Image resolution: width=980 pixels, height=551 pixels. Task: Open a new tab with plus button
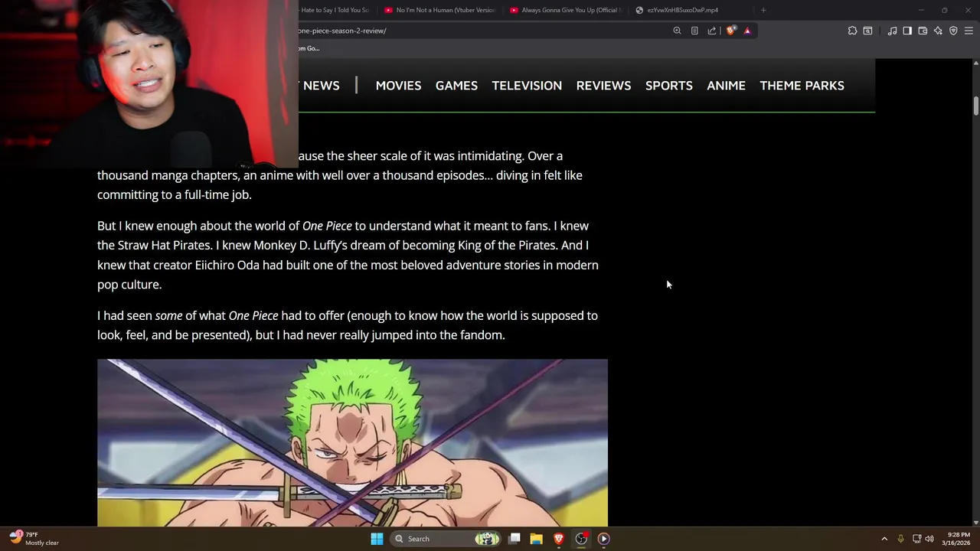[763, 10]
